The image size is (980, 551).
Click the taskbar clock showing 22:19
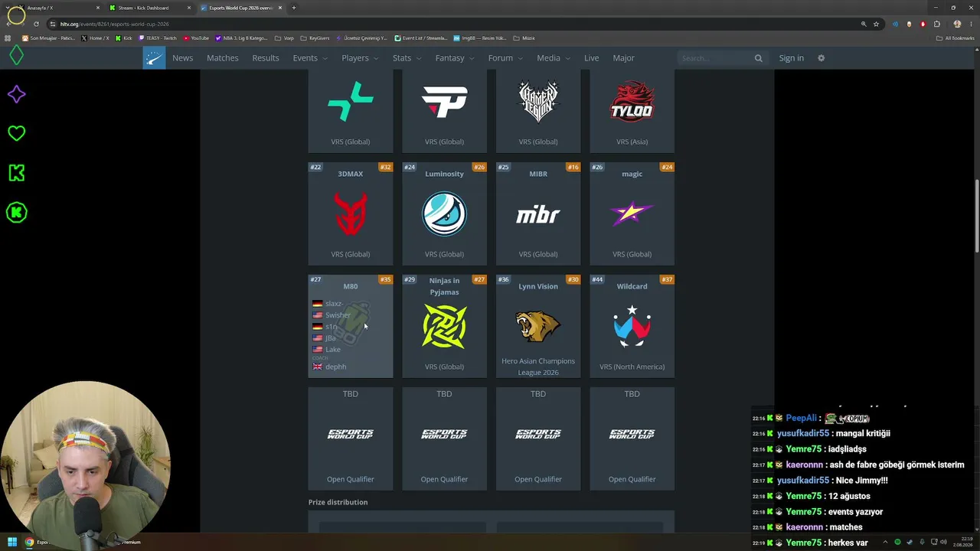tap(964, 542)
